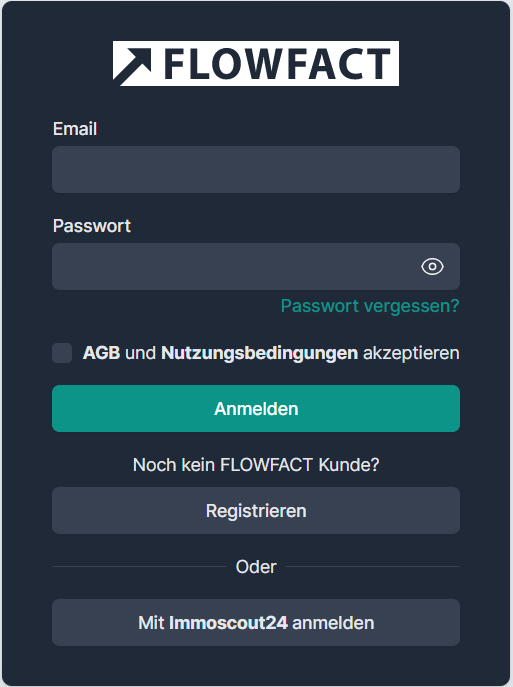Viewport: 513px width, 687px height.
Task: Tick the AGB and Nutzungsbedingungen checkbox
Action: pos(62,353)
